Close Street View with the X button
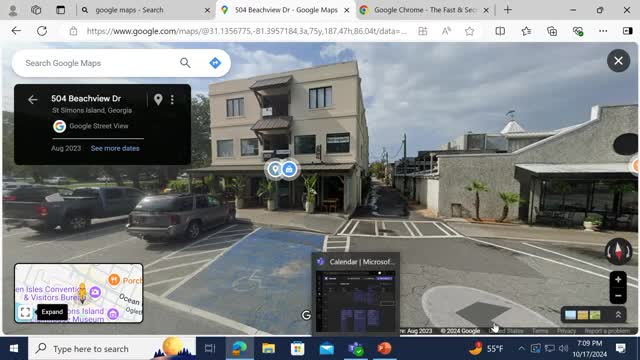The width and height of the screenshot is (640, 360). click(618, 61)
